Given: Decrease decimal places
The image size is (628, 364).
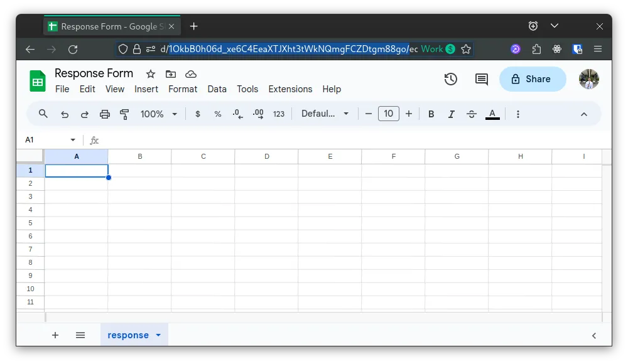Looking at the screenshot, I should (237, 114).
